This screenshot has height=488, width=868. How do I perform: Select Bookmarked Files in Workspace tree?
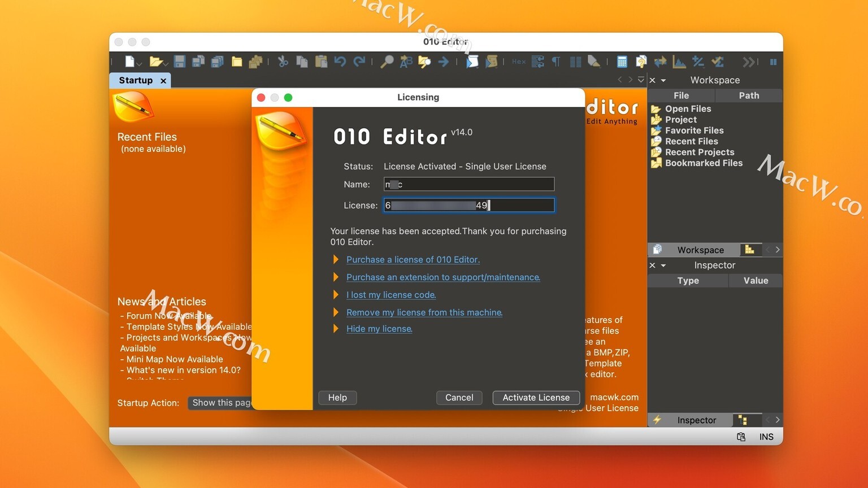click(x=704, y=163)
